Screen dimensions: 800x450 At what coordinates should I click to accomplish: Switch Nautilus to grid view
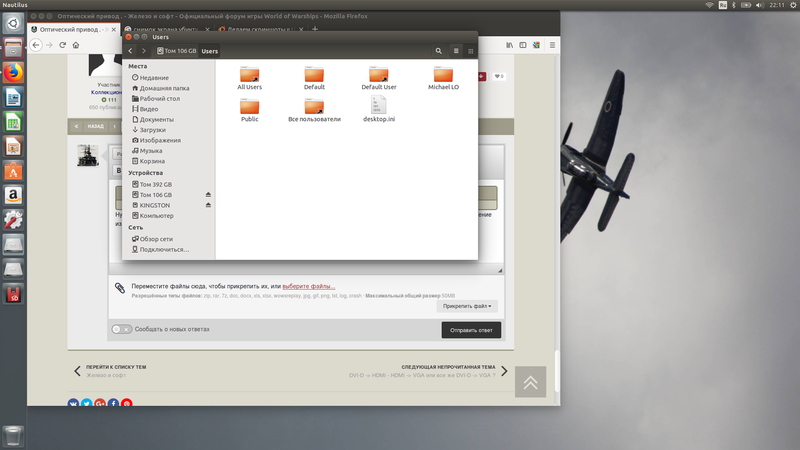coord(470,51)
